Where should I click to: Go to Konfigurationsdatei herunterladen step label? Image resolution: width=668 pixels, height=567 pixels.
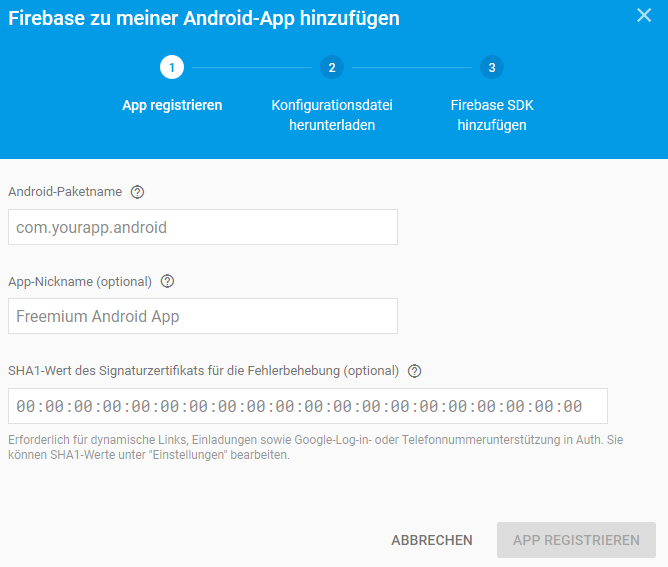point(332,115)
